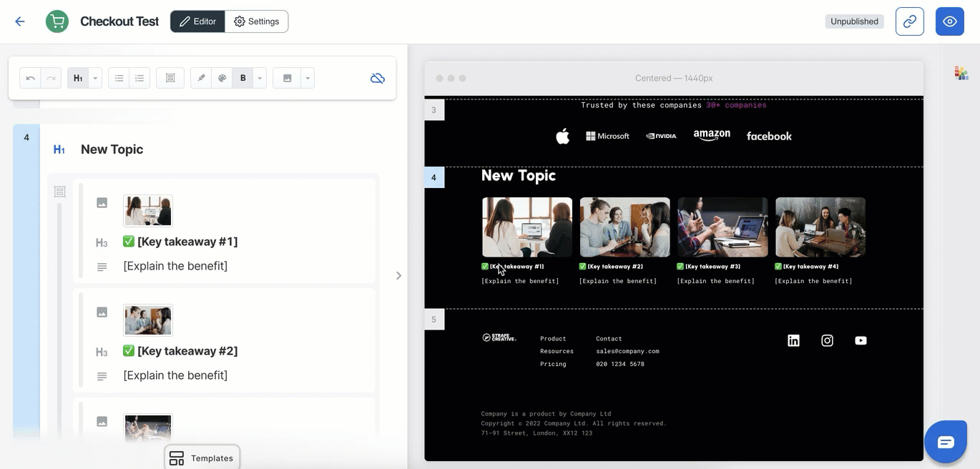Image resolution: width=980 pixels, height=469 pixels.
Task: Click the sales@company.com footer link
Action: click(628, 351)
